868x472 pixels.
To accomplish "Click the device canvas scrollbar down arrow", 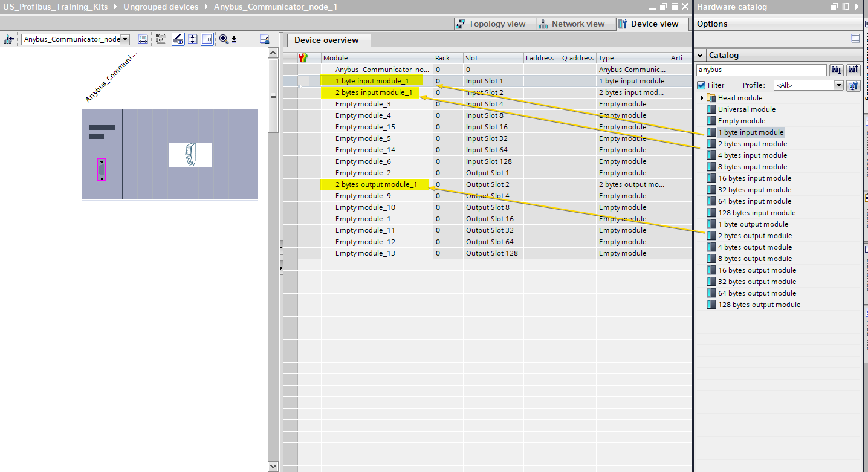I will click(273, 467).
